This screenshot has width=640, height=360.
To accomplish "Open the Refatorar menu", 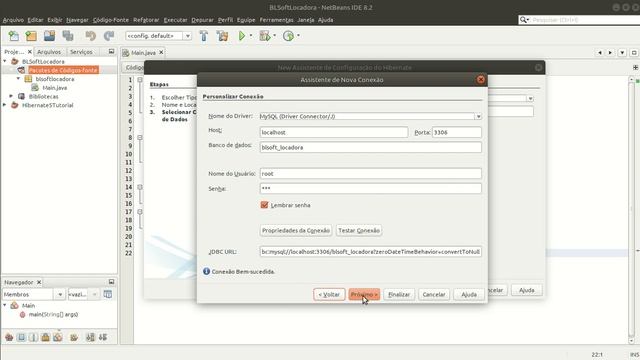I will coord(146,20).
